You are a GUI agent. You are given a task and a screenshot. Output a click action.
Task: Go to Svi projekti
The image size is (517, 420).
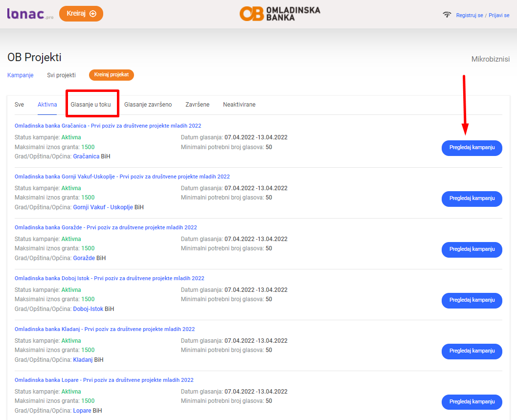pyautogui.click(x=61, y=75)
